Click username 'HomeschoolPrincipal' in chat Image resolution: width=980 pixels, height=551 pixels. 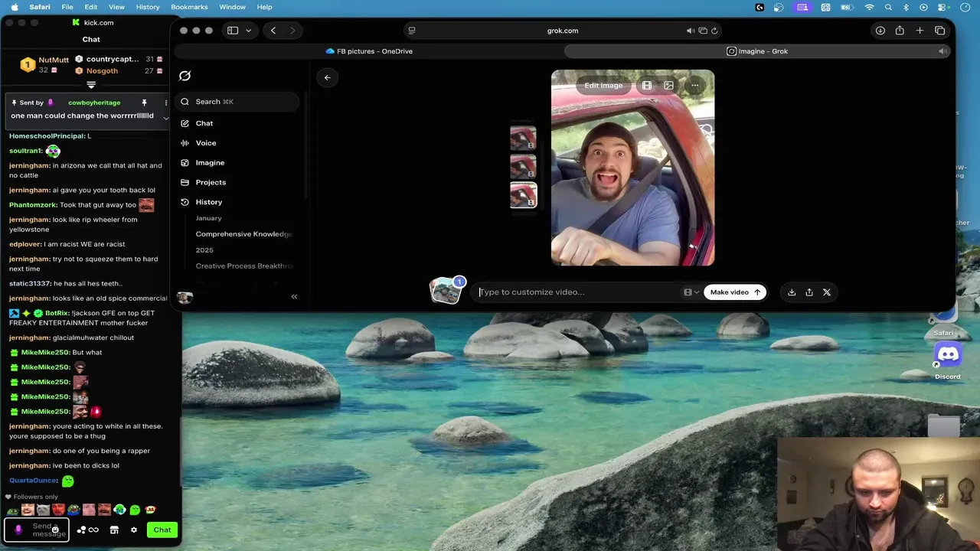pyautogui.click(x=47, y=136)
